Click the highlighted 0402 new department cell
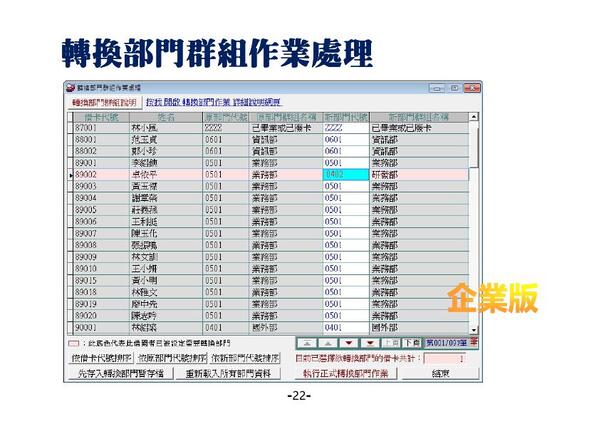Viewport: 599px width, 424px height. pos(346,175)
